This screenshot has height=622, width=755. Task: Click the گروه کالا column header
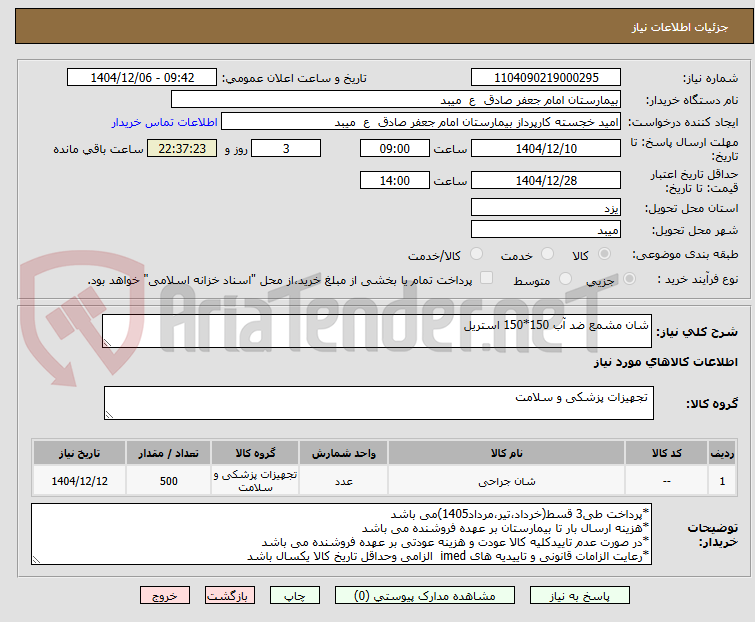coord(255,453)
